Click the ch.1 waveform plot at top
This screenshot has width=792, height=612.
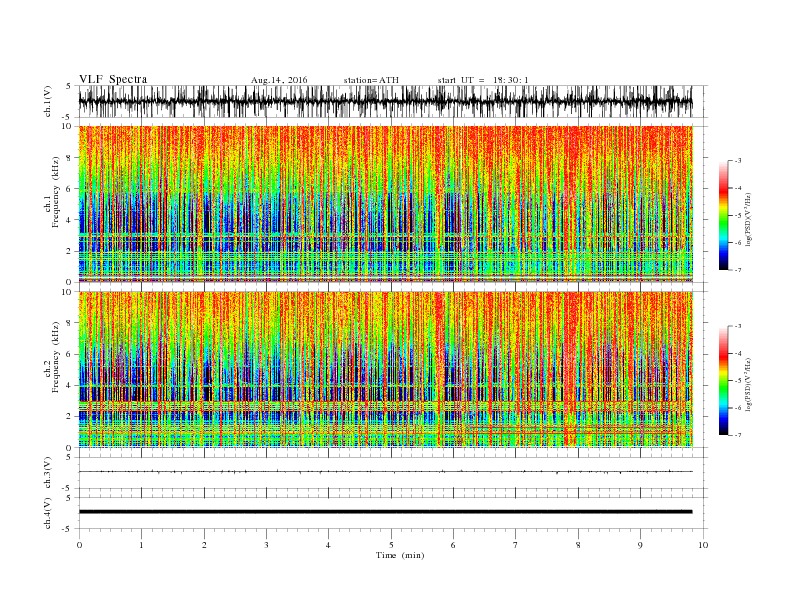point(385,101)
